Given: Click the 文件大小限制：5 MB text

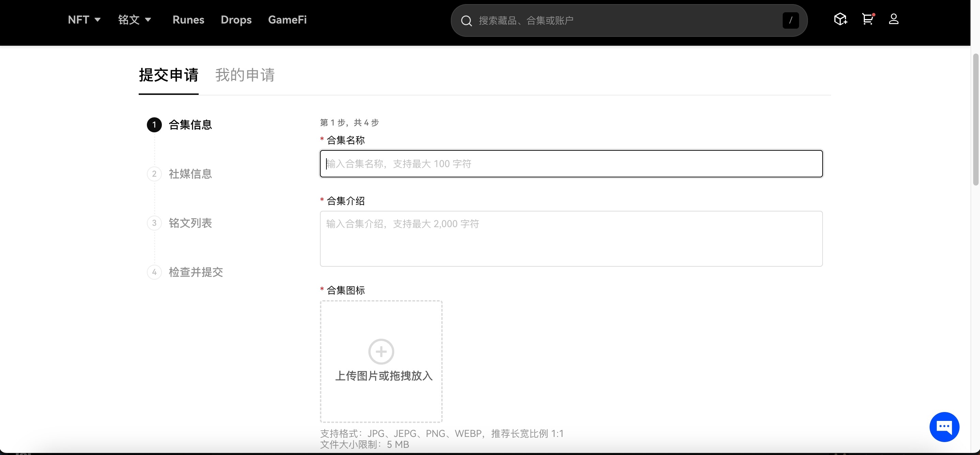Looking at the screenshot, I should [x=365, y=445].
